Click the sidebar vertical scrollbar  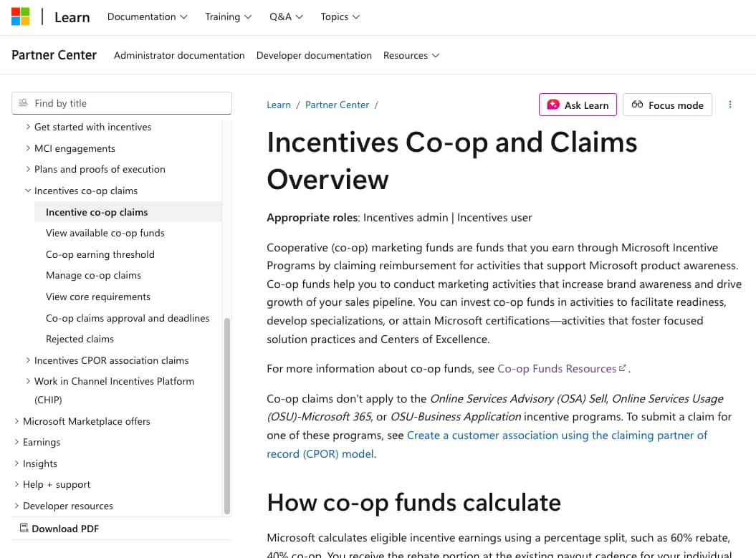(x=227, y=415)
